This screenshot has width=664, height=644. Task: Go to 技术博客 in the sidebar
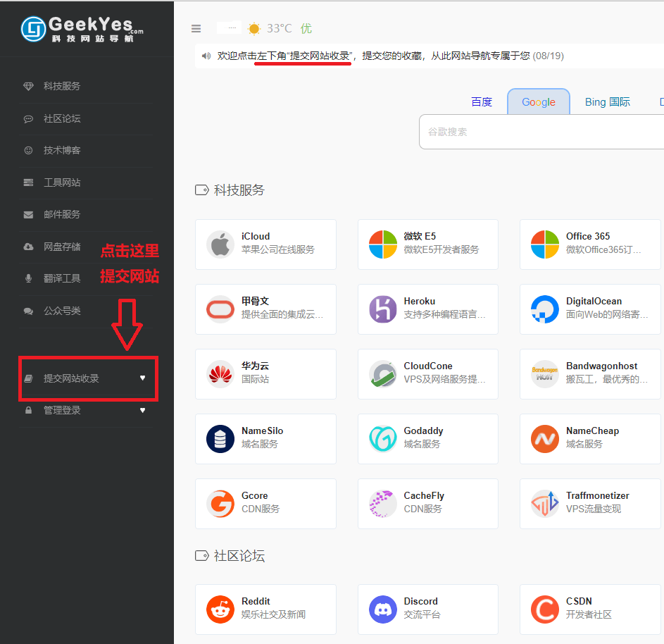tap(62, 150)
